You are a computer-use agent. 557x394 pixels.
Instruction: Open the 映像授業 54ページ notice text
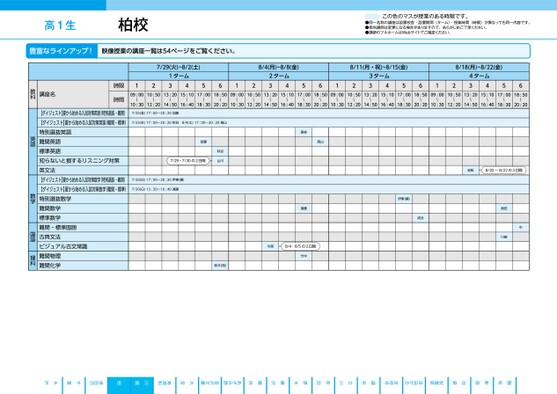(x=168, y=51)
